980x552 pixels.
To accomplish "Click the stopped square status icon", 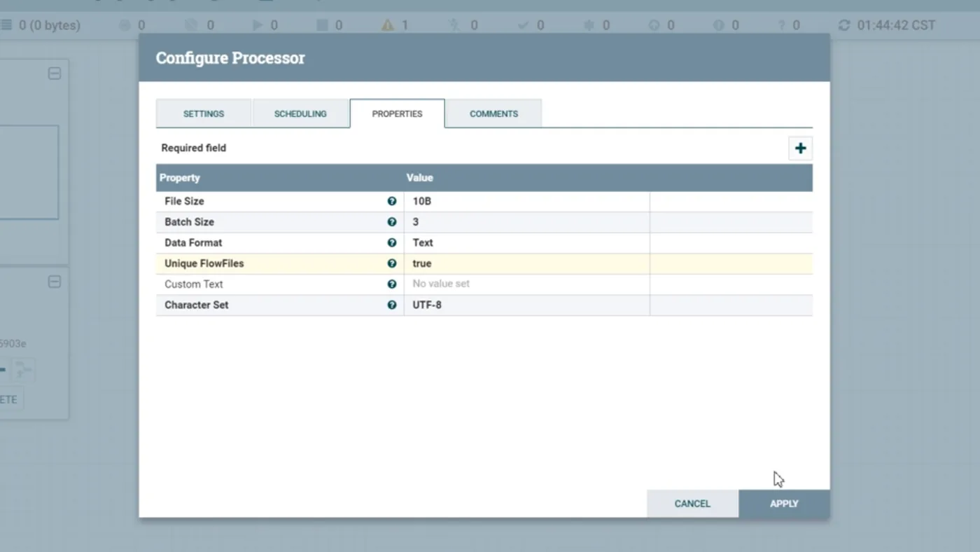I will pos(322,25).
